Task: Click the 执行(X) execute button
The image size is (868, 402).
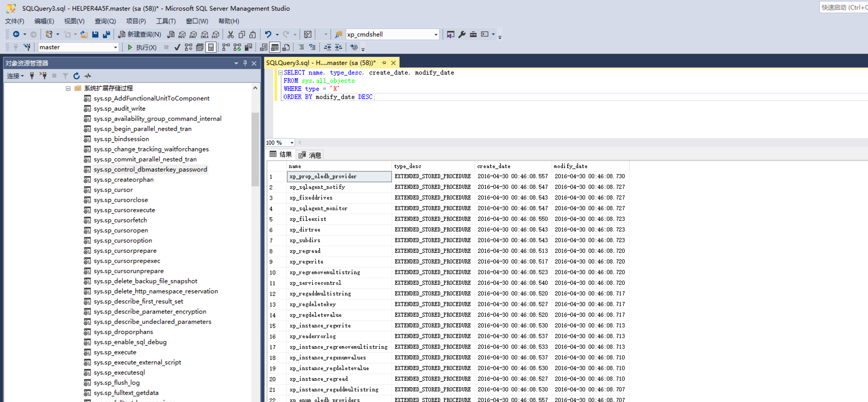Action: 142,47
